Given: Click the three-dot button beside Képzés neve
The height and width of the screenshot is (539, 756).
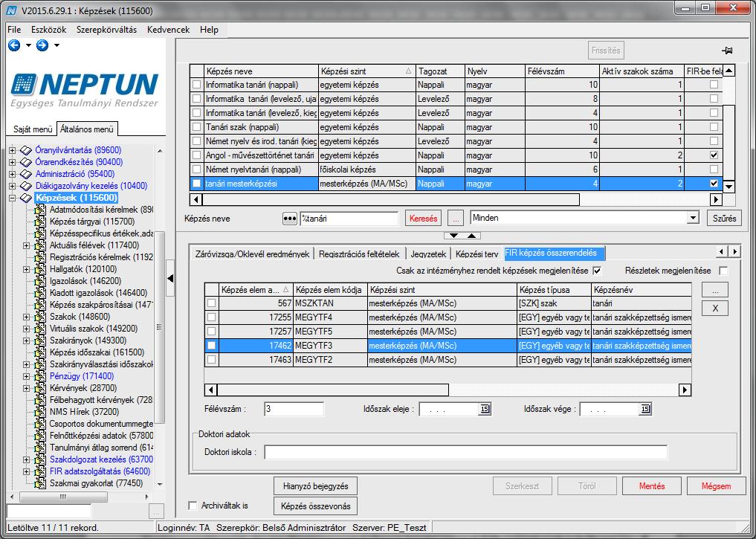Looking at the screenshot, I should 289,219.
